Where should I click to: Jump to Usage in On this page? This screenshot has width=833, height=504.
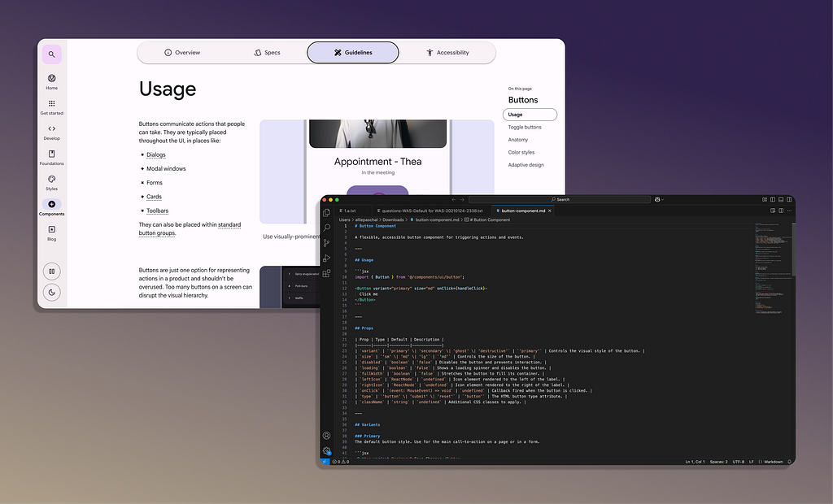click(530, 114)
